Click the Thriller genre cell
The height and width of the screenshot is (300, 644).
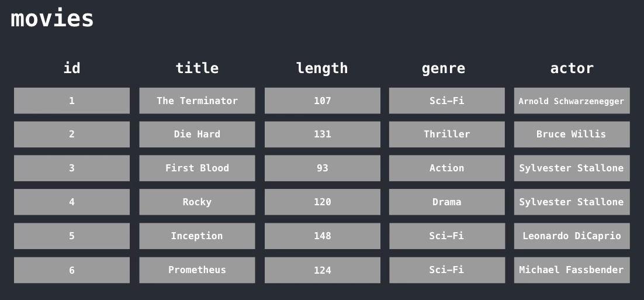(447, 135)
